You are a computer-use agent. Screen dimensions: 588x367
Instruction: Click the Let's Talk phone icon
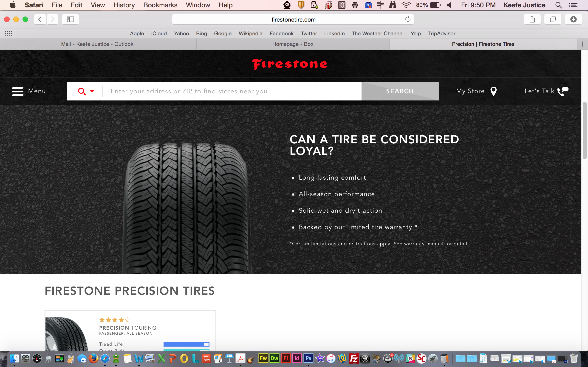click(x=563, y=91)
